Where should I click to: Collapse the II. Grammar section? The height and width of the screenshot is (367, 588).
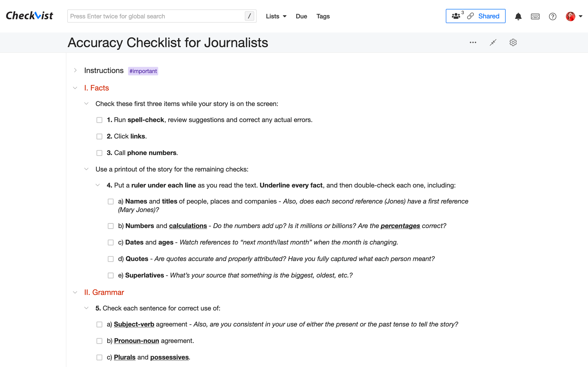(75, 292)
